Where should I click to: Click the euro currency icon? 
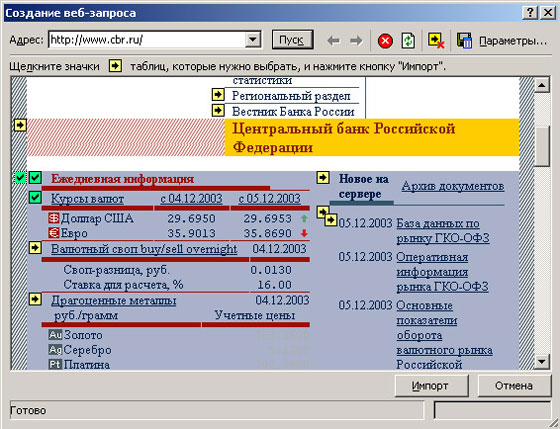54,233
